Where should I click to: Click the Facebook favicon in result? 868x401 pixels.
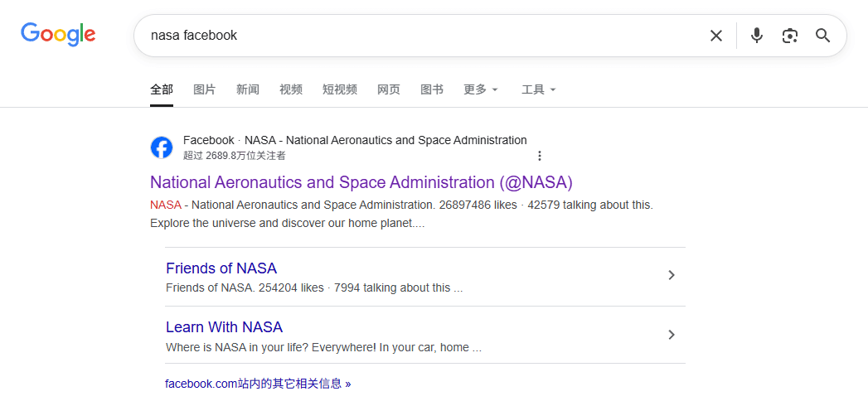(162, 147)
